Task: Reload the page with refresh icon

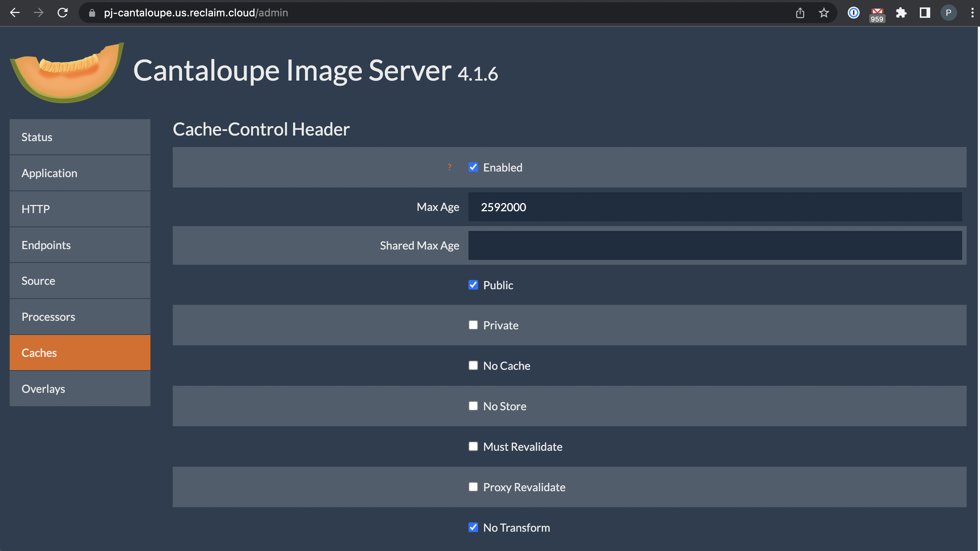Action: 62,13
